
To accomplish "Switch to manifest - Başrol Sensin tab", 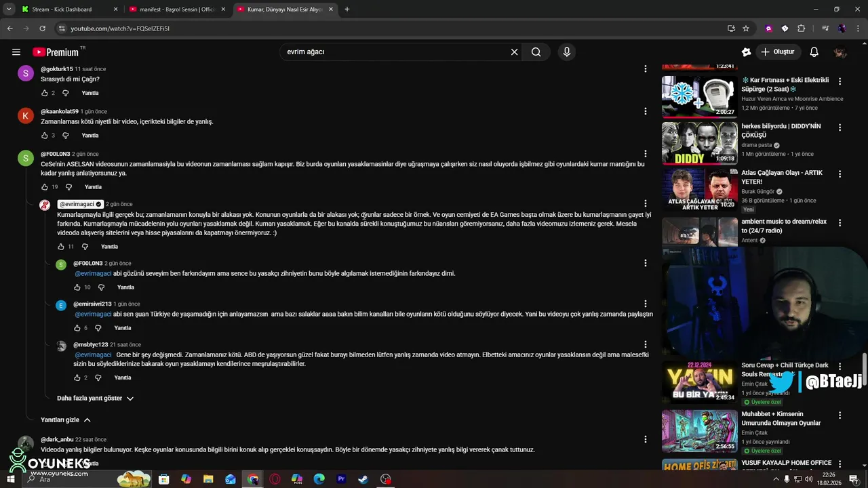I will click(x=176, y=9).
